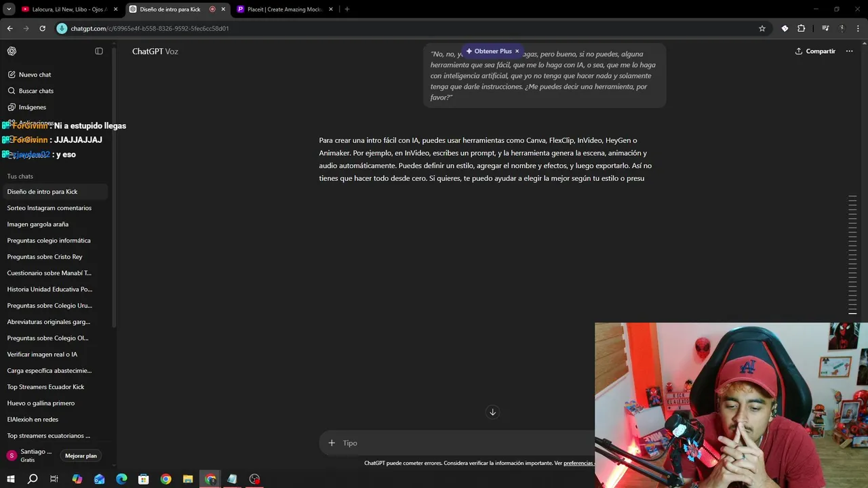Open the media controls icon in toolbar
868x488 pixels.
(x=825, y=28)
